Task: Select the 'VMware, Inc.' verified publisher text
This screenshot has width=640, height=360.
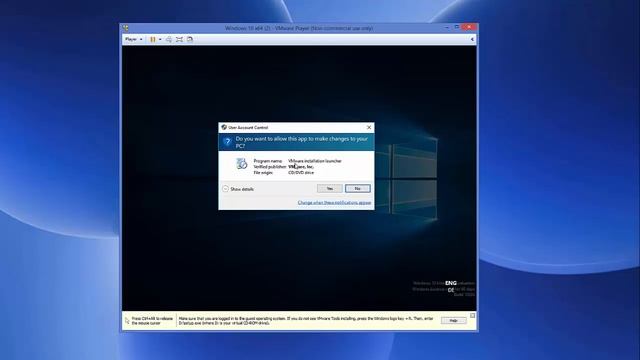Action: pyautogui.click(x=301, y=167)
